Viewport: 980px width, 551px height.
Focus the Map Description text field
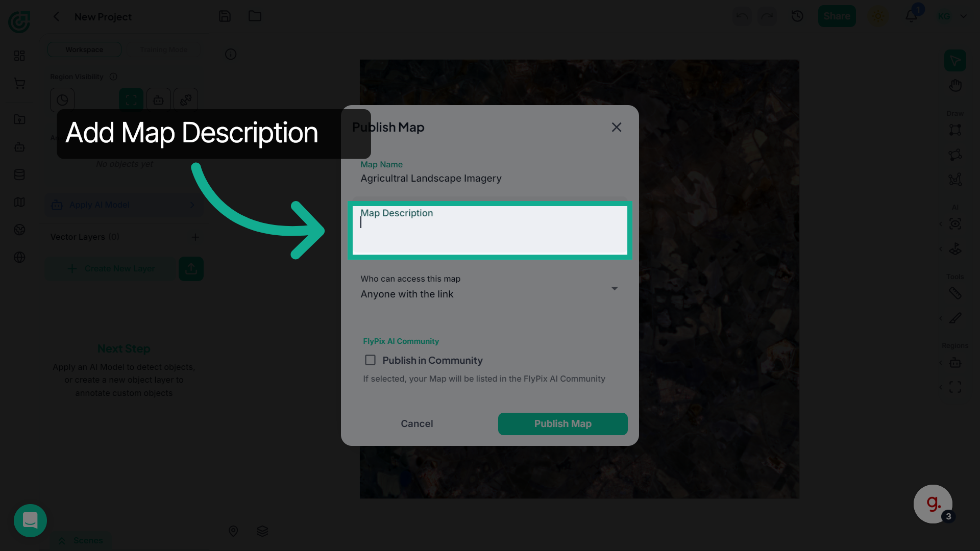pyautogui.click(x=489, y=230)
